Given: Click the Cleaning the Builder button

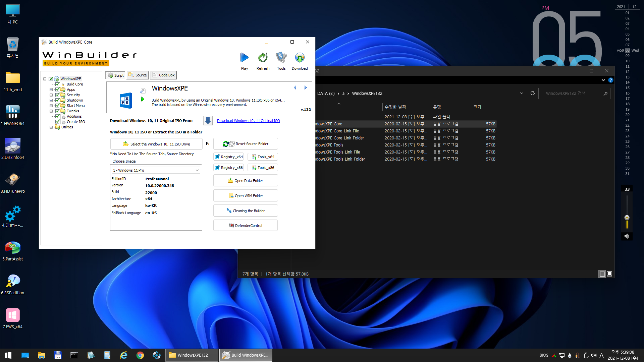Looking at the screenshot, I should coord(246,210).
